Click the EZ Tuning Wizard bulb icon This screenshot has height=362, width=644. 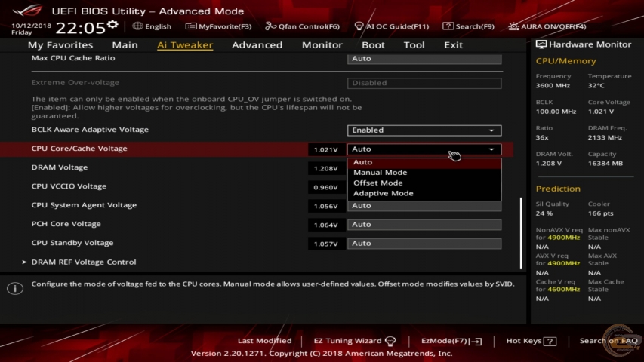[x=390, y=341]
